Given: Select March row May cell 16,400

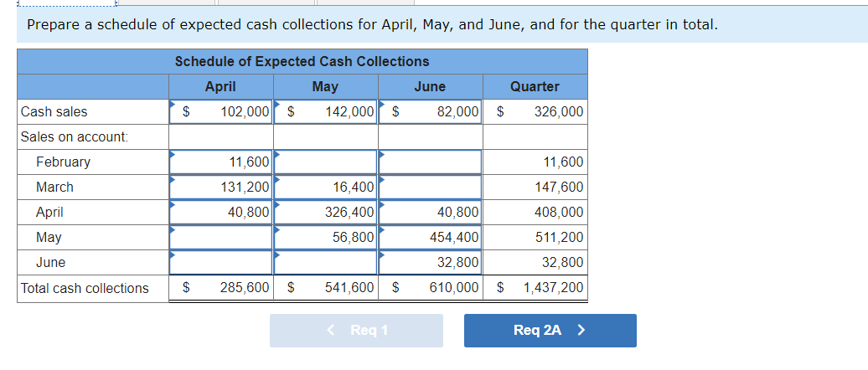Looking at the screenshot, I should 325,187.
